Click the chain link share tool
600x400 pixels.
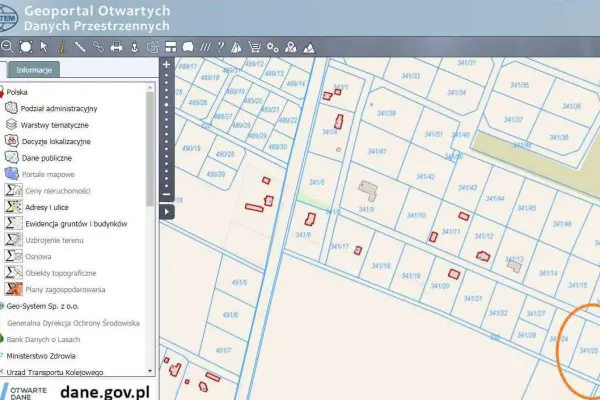coord(98,47)
